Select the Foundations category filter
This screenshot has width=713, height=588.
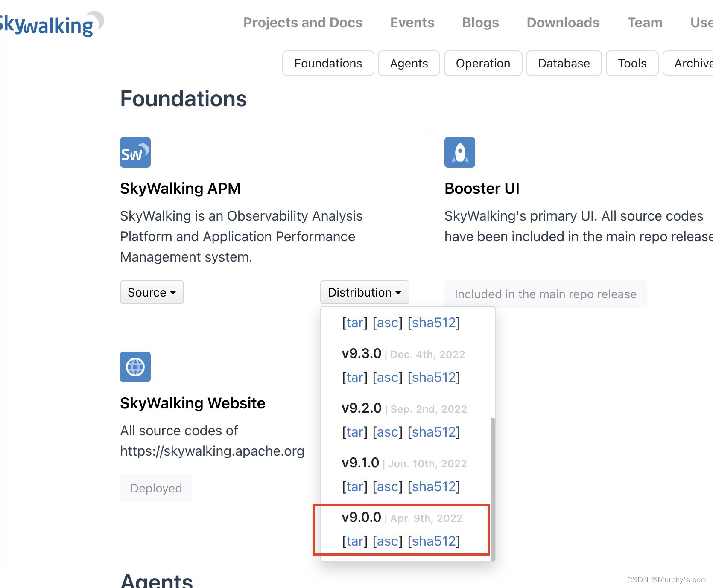coord(327,63)
